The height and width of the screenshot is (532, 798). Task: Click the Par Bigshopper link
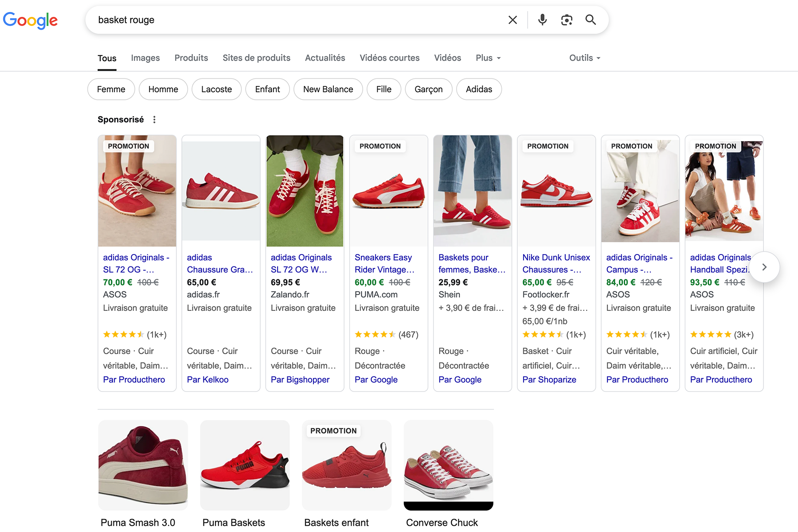(300, 379)
